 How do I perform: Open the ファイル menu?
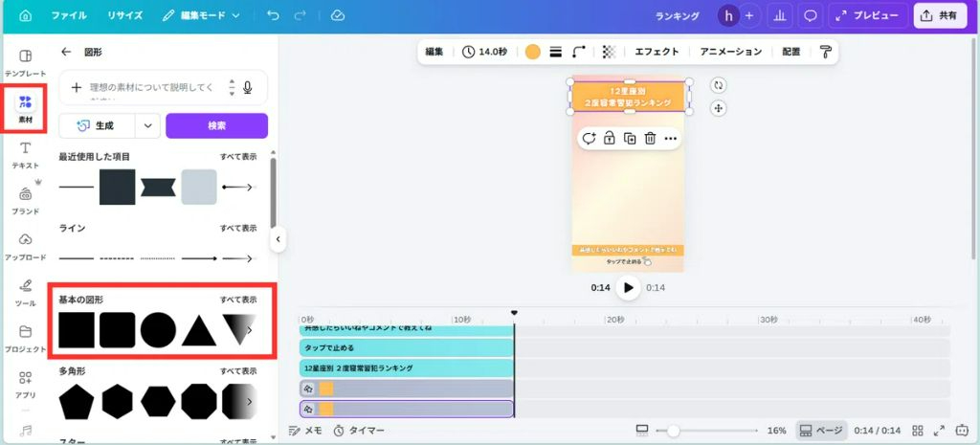pyautogui.click(x=68, y=16)
